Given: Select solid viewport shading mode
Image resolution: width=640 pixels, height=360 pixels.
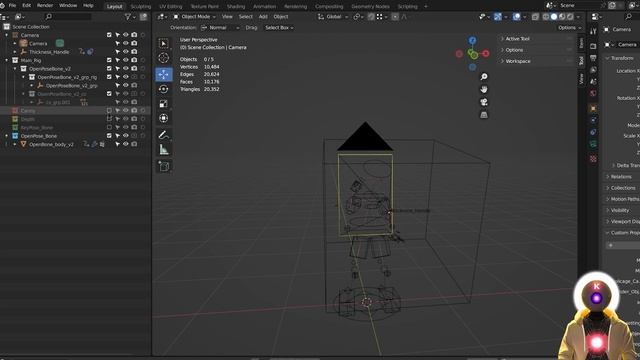Looking at the screenshot, I should point(554,17).
